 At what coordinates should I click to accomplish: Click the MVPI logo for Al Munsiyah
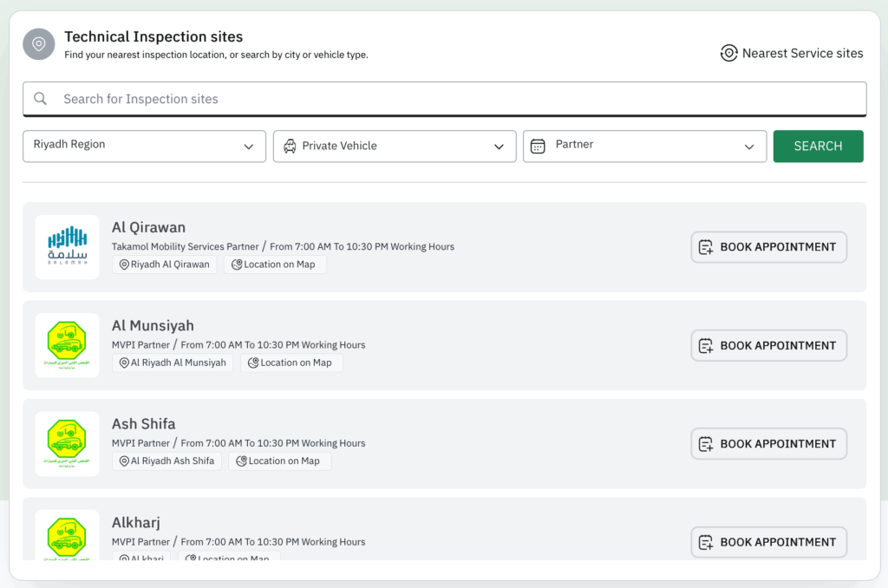(68, 345)
